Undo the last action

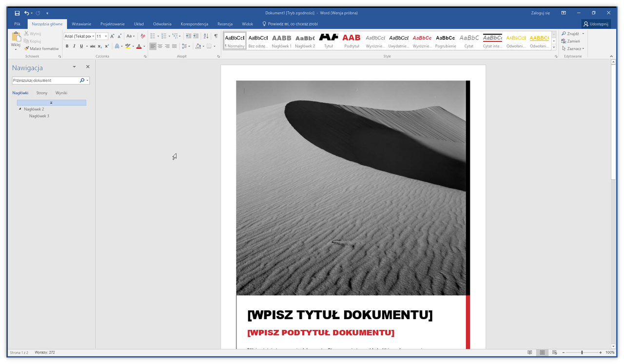[x=27, y=13]
